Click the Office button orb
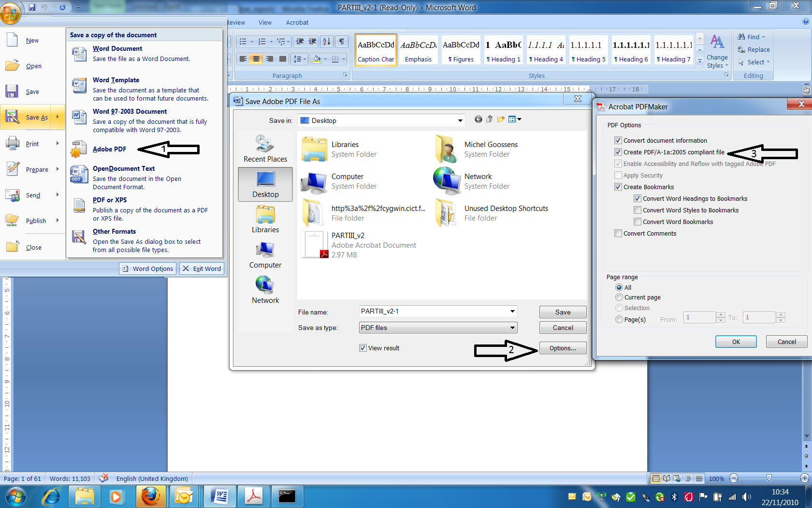The width and height of the screenshot is (812, 508). (10, 13)
